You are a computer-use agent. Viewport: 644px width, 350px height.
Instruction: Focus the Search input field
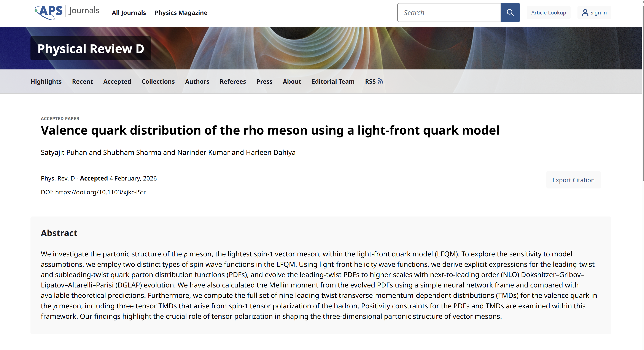tap(449, 13)
